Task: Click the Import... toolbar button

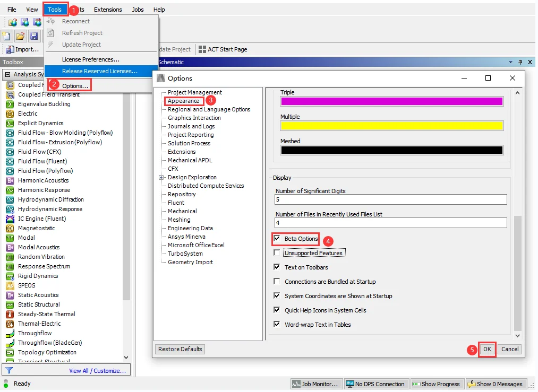Action: pyautogui.click(x=23, y=49)
